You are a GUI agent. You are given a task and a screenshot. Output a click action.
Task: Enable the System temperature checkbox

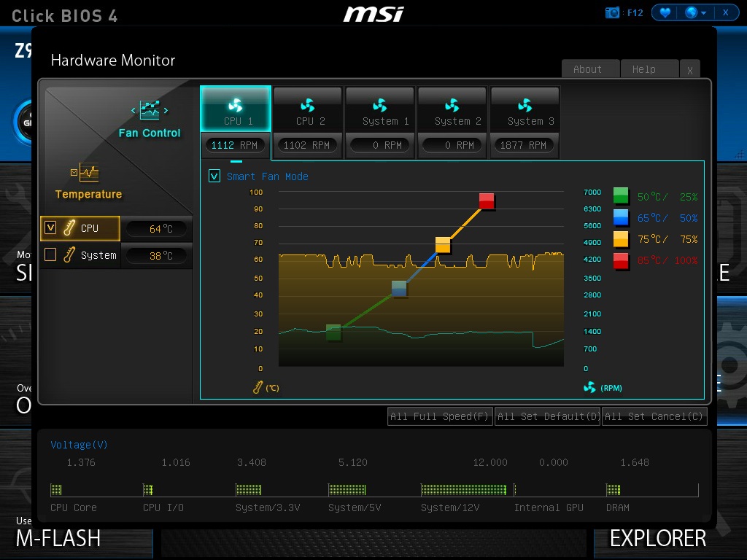coord(50,254)
